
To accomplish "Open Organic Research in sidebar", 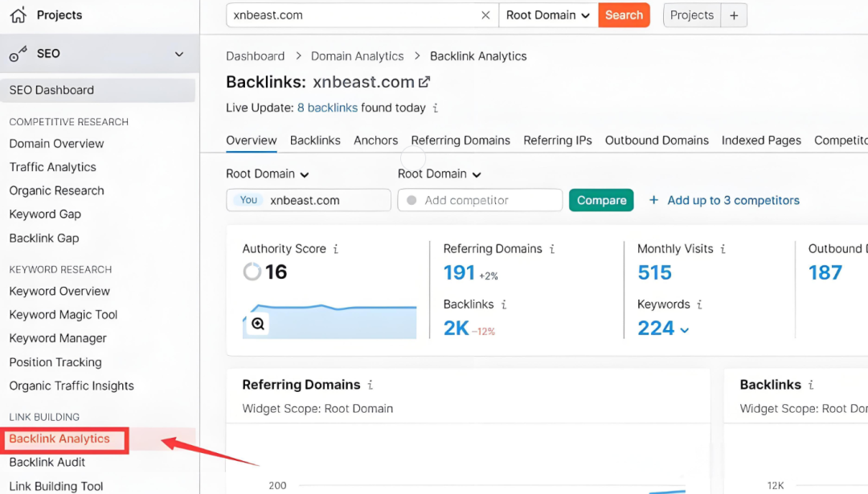I will point(56,191).
